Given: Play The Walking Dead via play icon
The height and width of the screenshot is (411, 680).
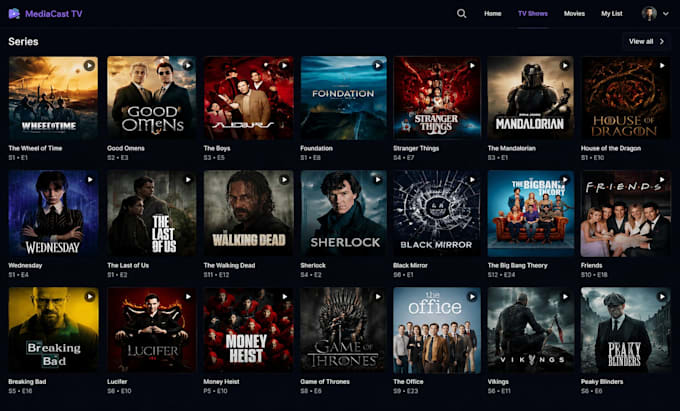Looking at the screenshot, I should (284, 179).
